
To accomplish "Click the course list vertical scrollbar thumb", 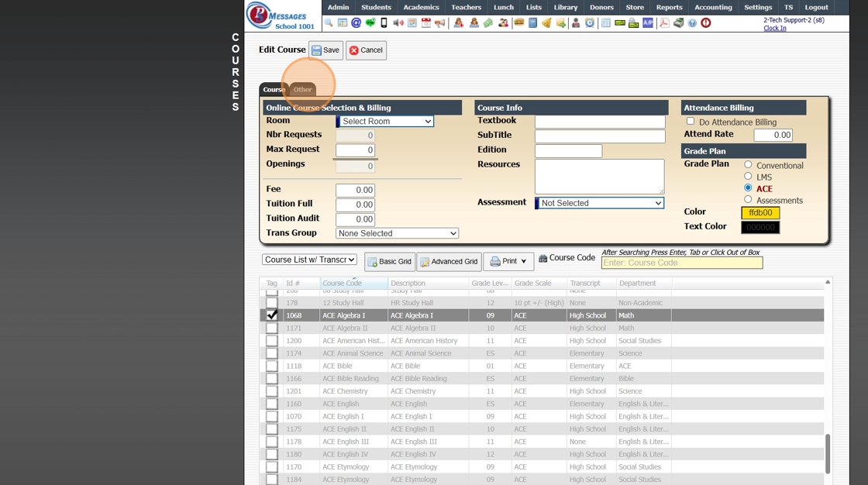I will pos(828,453).
